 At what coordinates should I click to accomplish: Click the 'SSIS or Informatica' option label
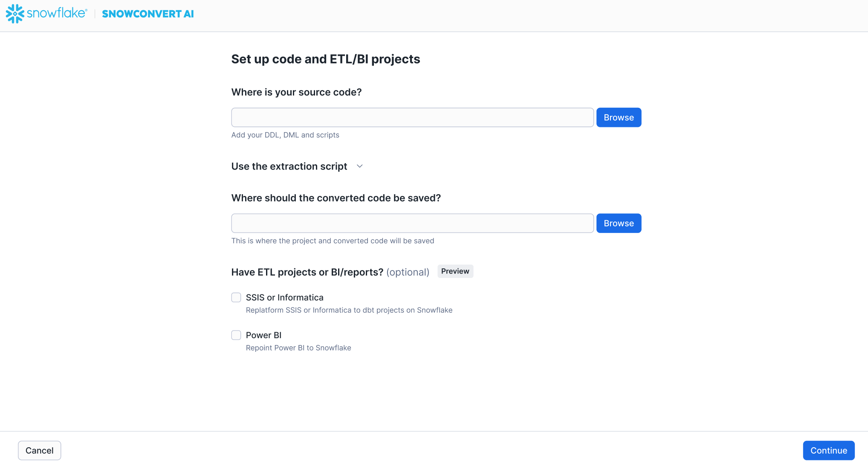click(x=284, y=297)
